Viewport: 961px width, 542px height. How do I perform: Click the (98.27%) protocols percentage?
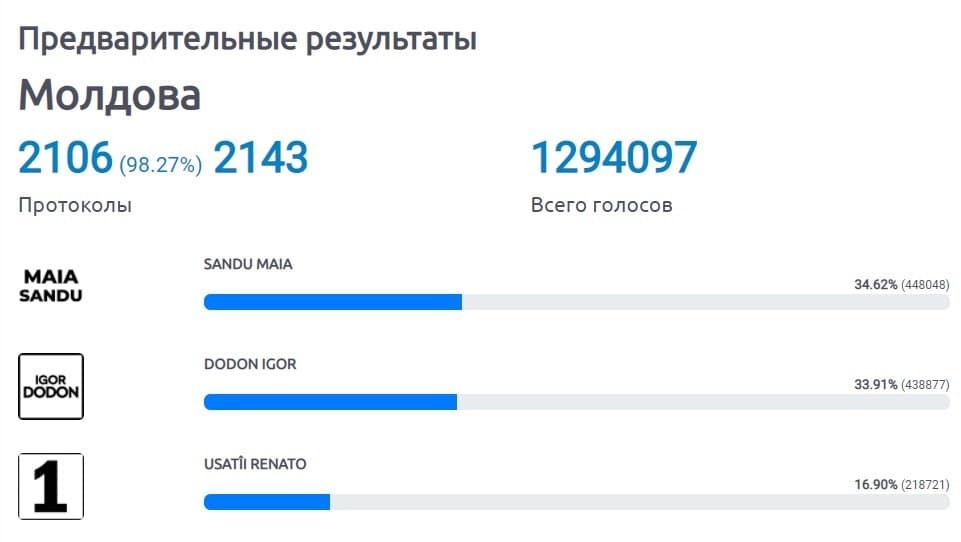[x=160, y=164]
